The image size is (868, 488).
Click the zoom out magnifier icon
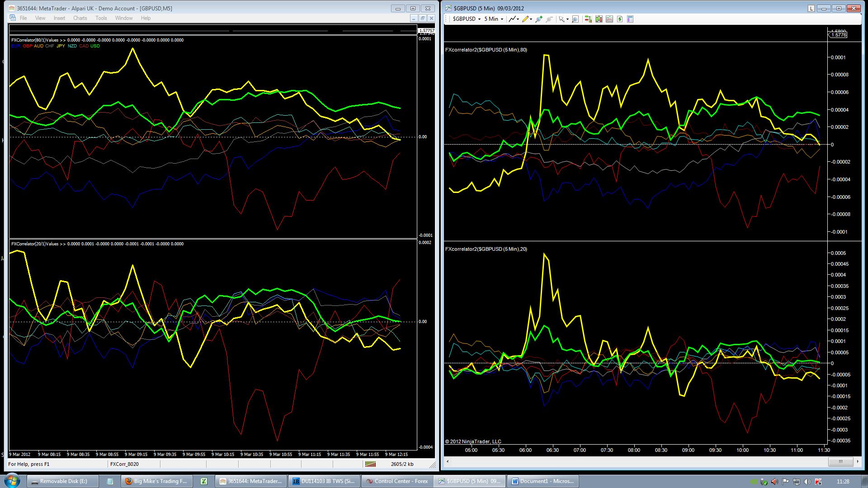tap(549, 19)
